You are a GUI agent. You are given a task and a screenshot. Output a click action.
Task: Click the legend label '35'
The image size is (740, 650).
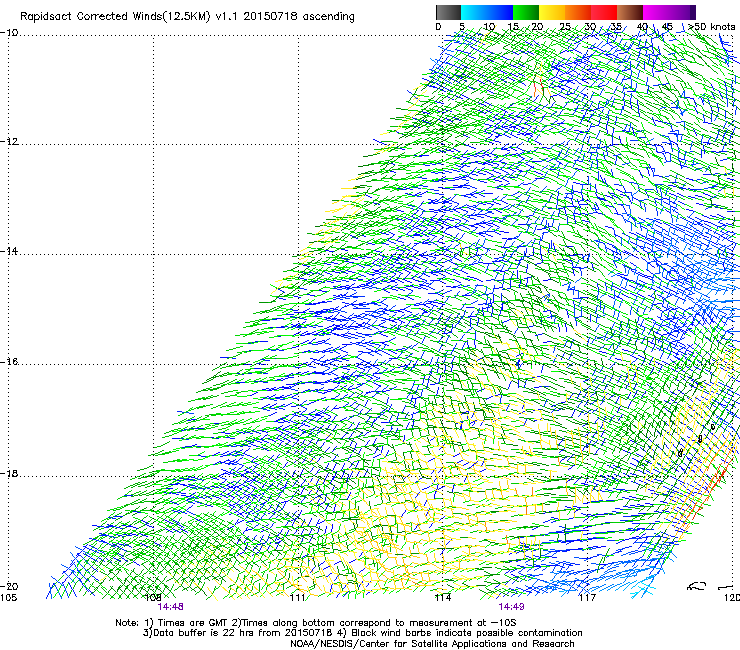616,27
